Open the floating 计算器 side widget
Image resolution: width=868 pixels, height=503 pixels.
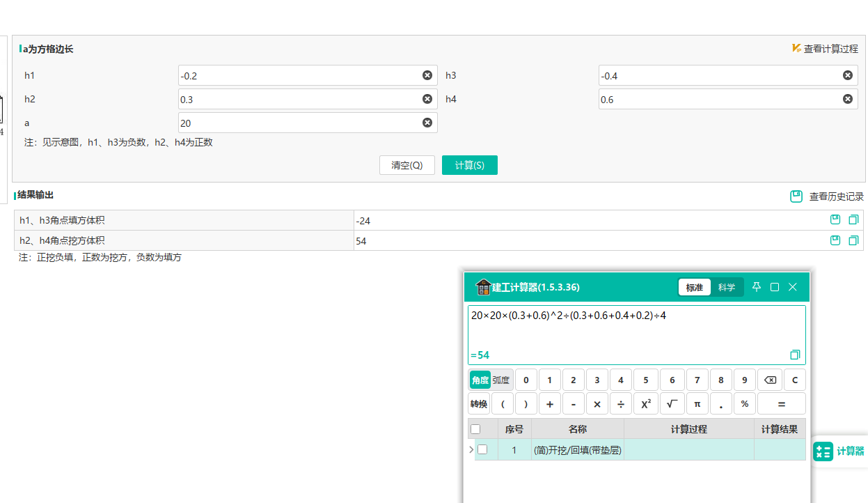pyautogui.click(x=839, y=451)
